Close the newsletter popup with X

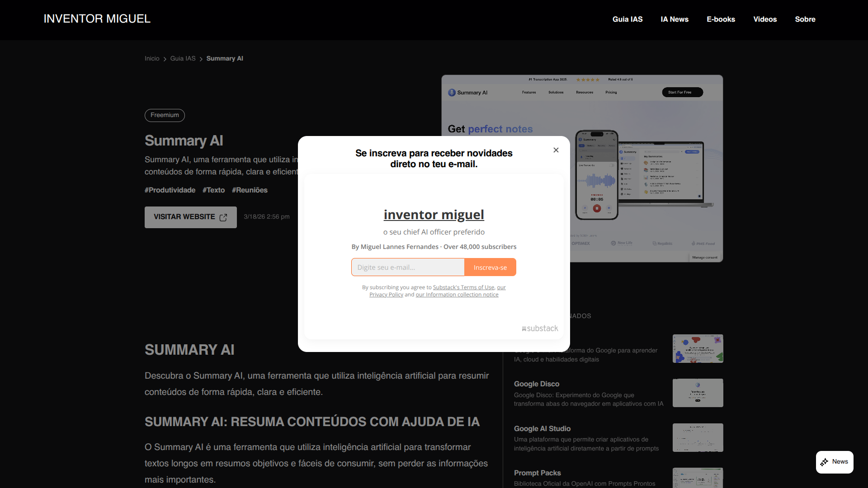[556, 150]
